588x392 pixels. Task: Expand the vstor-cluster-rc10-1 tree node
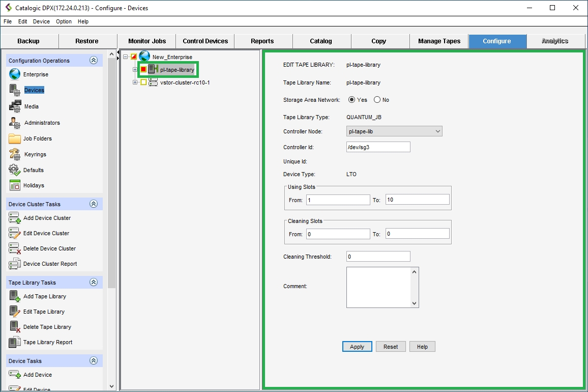coord(135,82)
